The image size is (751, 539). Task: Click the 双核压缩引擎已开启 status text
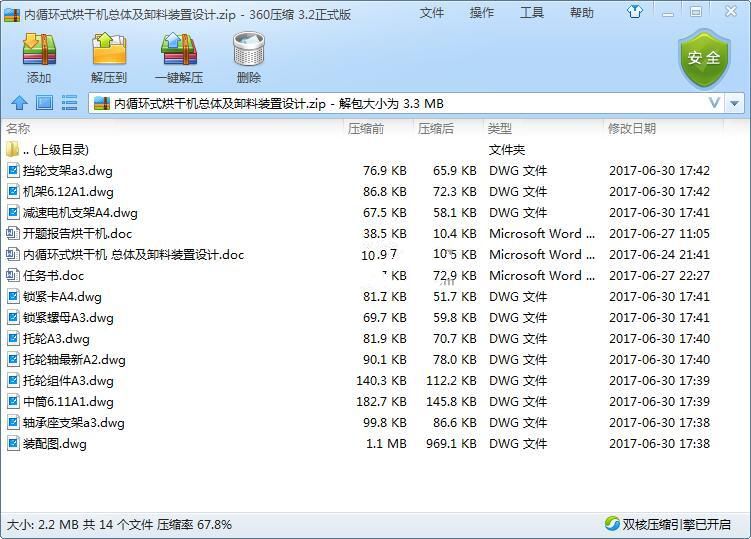(x=677, y=525)
